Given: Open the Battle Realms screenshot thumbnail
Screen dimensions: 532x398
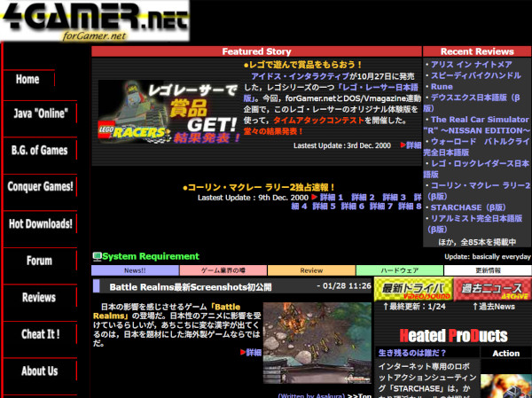Looking at the screenshot, I should (x=317, y=343).
